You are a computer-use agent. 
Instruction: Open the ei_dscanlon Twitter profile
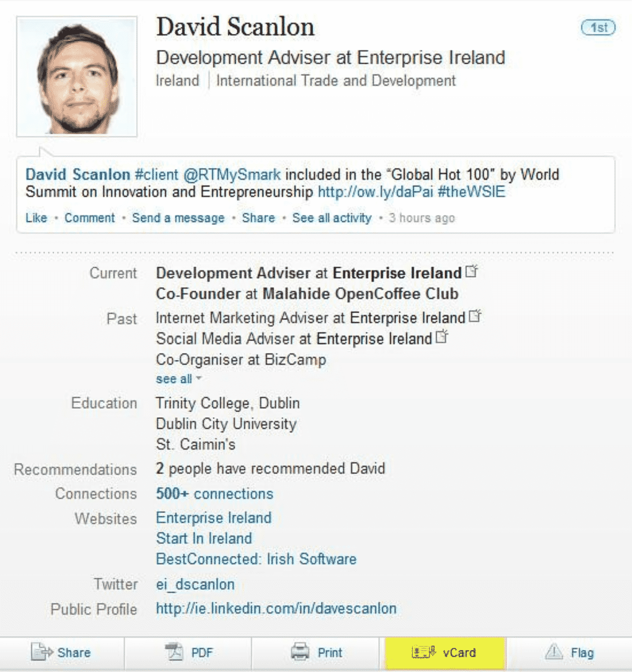coord(195,584)
